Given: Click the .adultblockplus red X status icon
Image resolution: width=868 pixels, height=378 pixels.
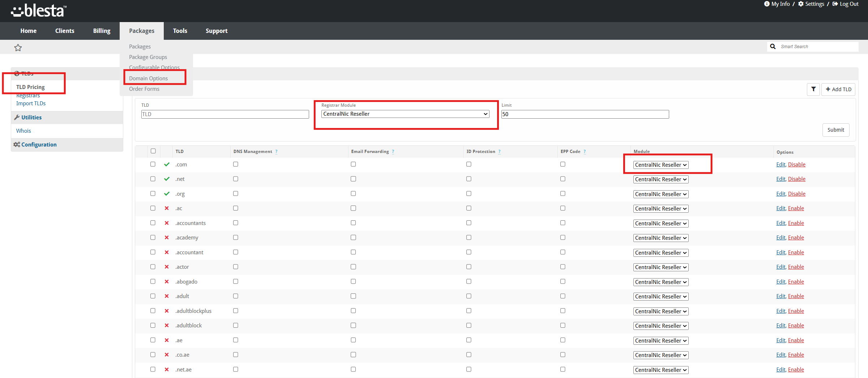Looking at the screenshot, I should tap(167, 311).
